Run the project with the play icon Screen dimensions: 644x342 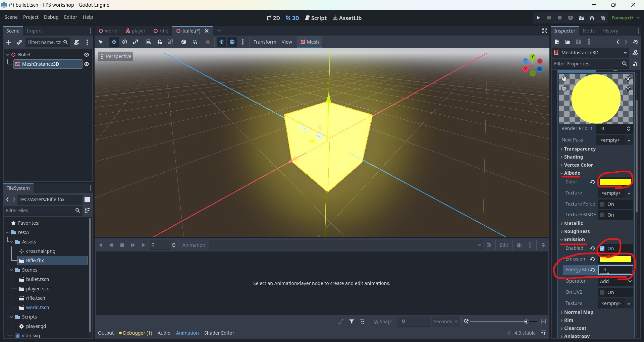(538, 18)
